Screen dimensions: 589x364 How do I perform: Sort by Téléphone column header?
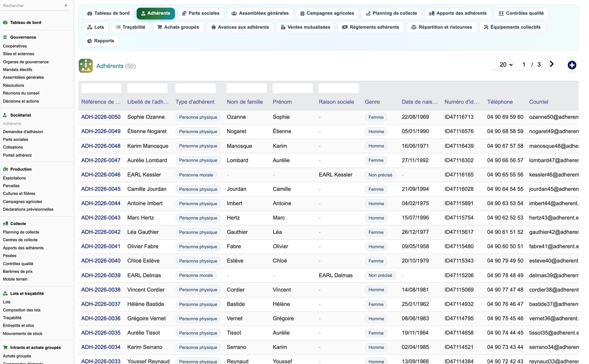500,102
